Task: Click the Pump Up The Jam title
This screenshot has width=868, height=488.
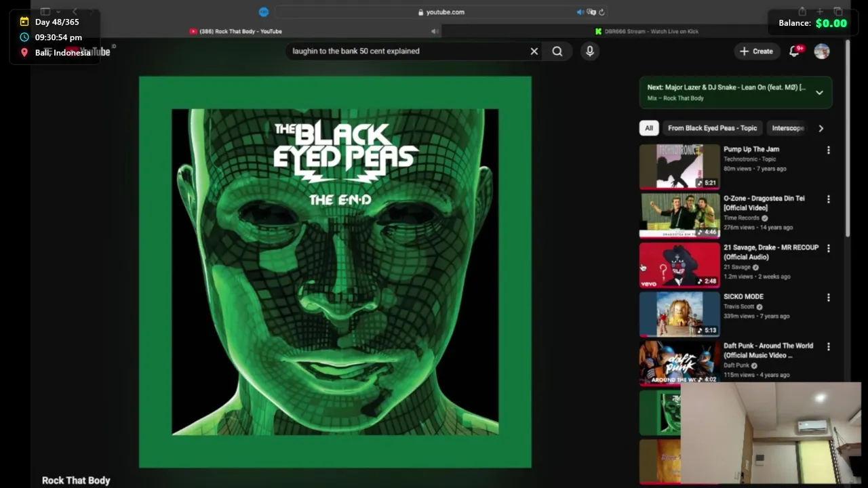Action: click(x=751, y=149)
